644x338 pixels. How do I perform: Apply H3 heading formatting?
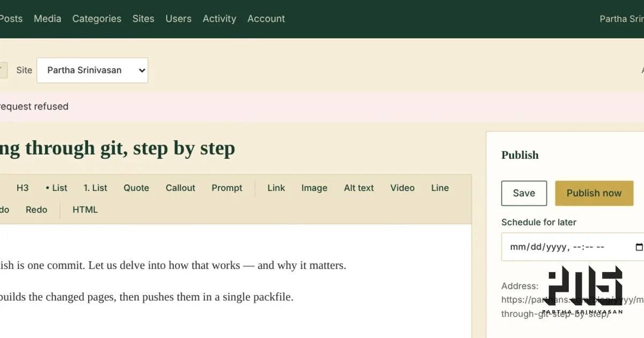(23, 188)
